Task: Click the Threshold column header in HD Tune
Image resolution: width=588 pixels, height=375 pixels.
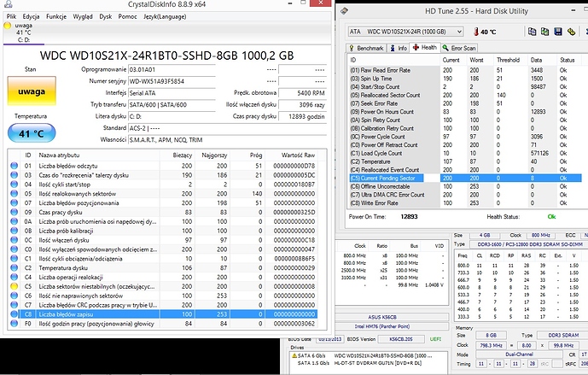Action: coord(508,60)
